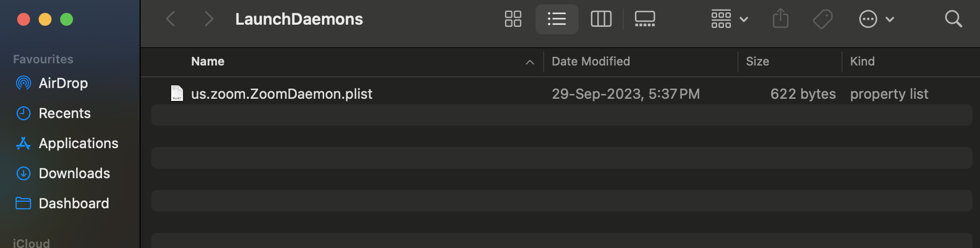Image resolution: width=980 pixels, height=248 pixels.
Task: Open the More actions menu
Action: (x=876, y=19)
